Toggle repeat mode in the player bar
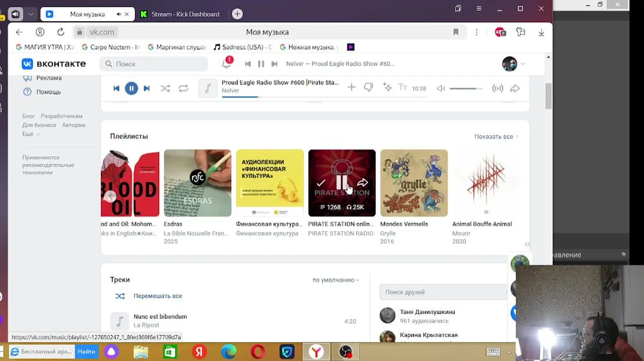This screenshot has height=361, width=644. click(x=183, y=88)
